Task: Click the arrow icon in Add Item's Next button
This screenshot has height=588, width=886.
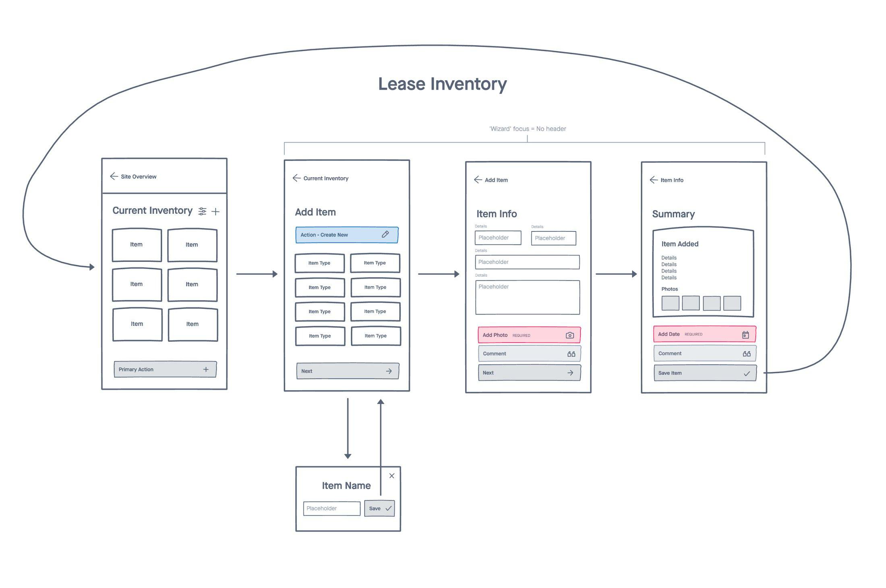Action: (x=389, y=371)
